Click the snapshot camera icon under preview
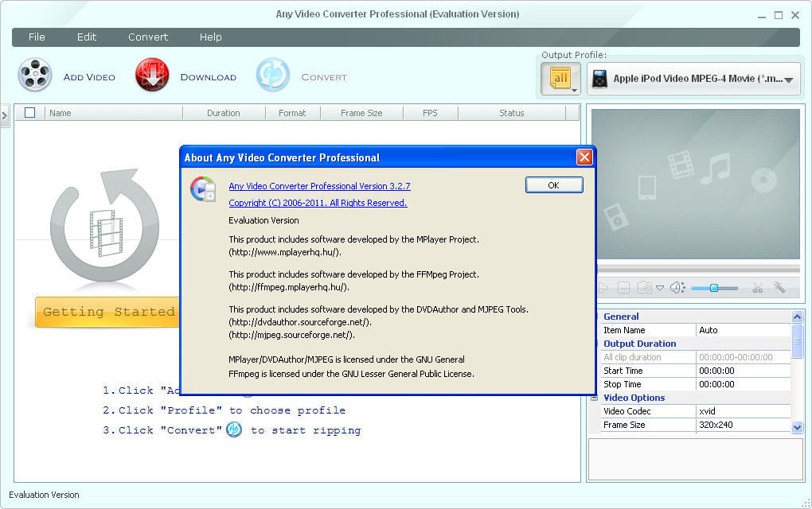The height and width of the screenshot is (509, 812). point(645,288)
